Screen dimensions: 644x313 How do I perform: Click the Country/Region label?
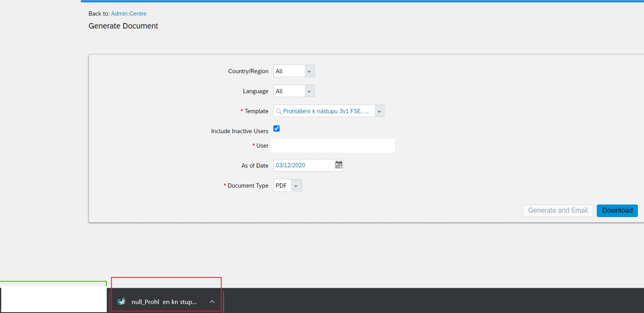click(x=248, y=71)
